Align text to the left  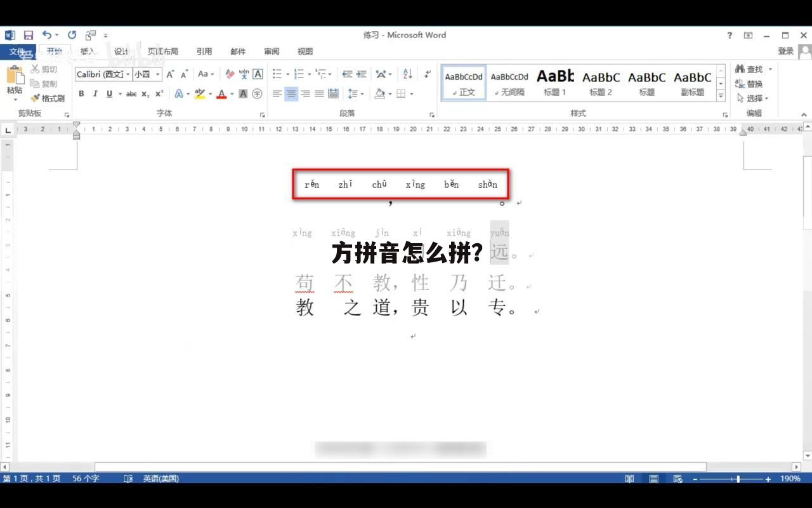277,94
